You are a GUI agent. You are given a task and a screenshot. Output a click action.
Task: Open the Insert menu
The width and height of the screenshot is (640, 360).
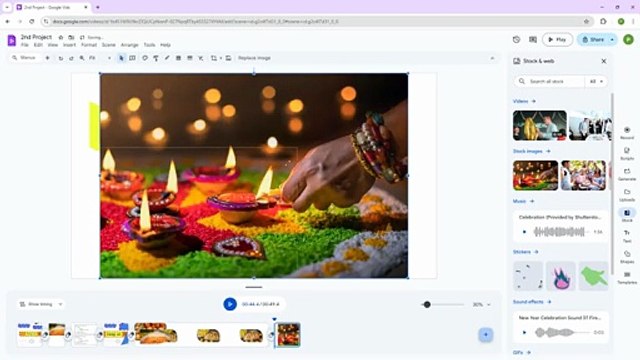(x=69, y=45)
